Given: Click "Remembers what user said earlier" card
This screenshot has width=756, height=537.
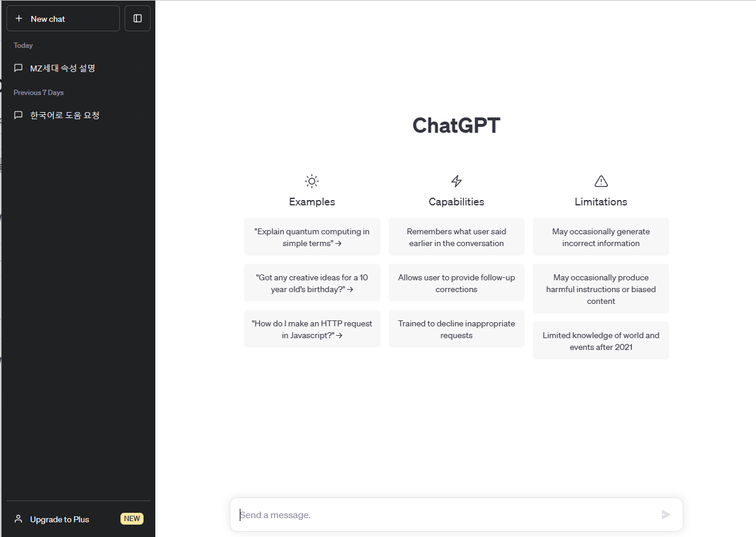Looking at the screenshot, I should click(457, 237).
